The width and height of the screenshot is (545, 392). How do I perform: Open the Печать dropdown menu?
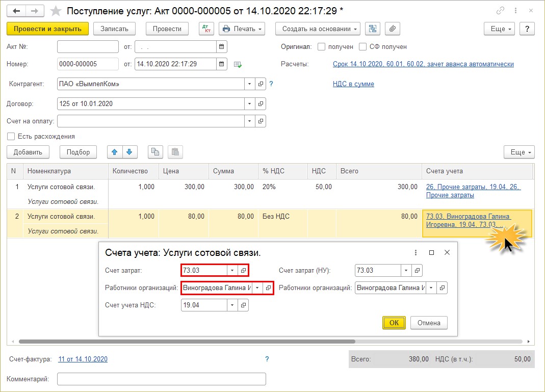coord(242,29)
